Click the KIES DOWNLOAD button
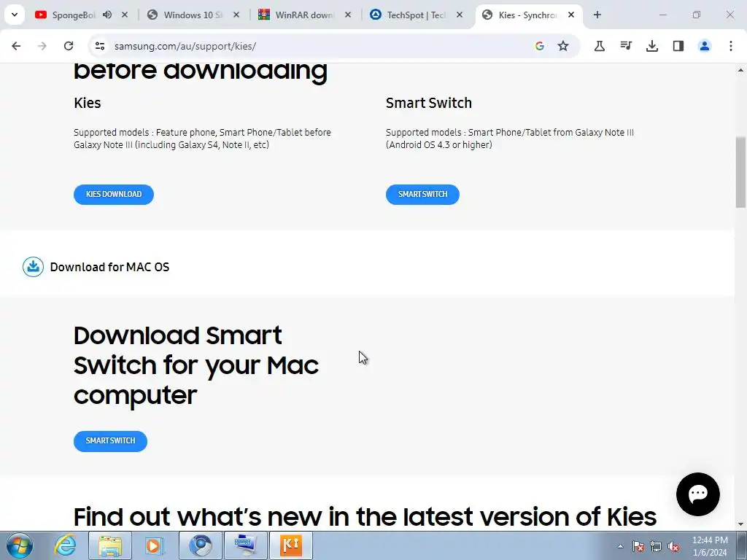747x560 pixels. [113, 194]
